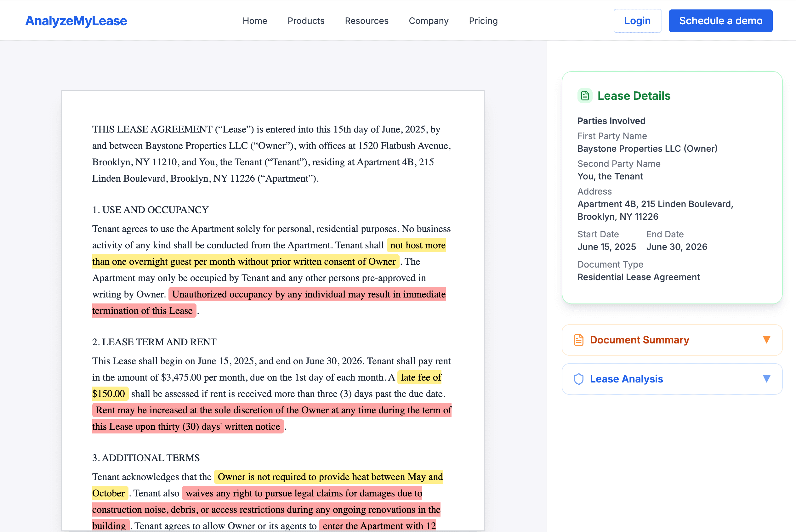Viewport: 796px width, 532px height.
Task: Click the Document Summary file icon
Action: [x=578, y=340]
